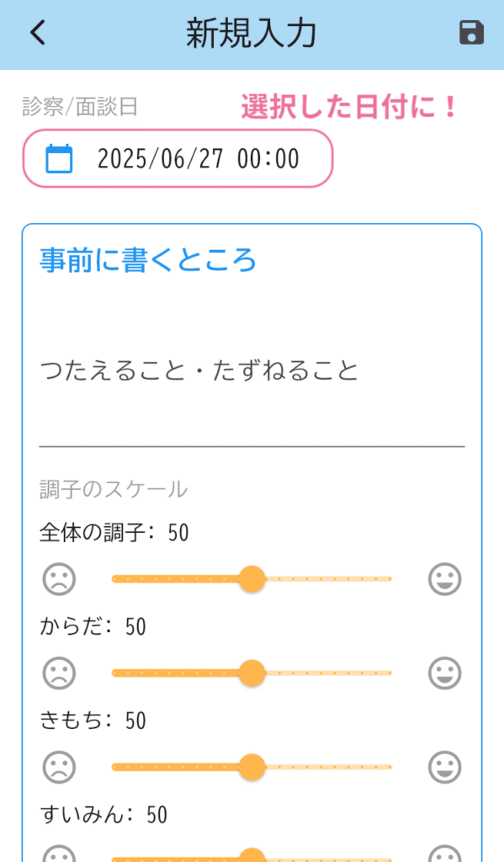Tap the 調子のスケール label
This screenshot has width=504, height=862.
[114, 489]
